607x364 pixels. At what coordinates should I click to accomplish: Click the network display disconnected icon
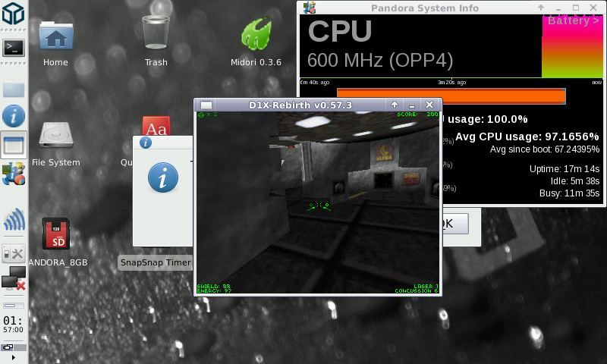tap(14, 281)
